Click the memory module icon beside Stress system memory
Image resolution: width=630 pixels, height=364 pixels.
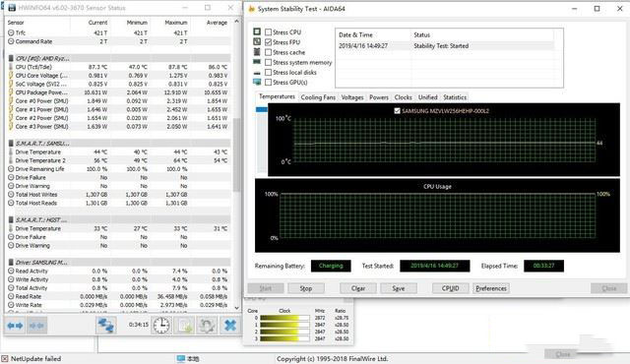(x=257, y=62)
